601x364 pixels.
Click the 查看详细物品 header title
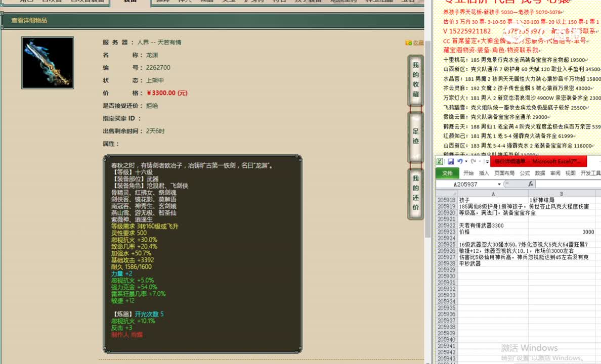tap(29, 20)
